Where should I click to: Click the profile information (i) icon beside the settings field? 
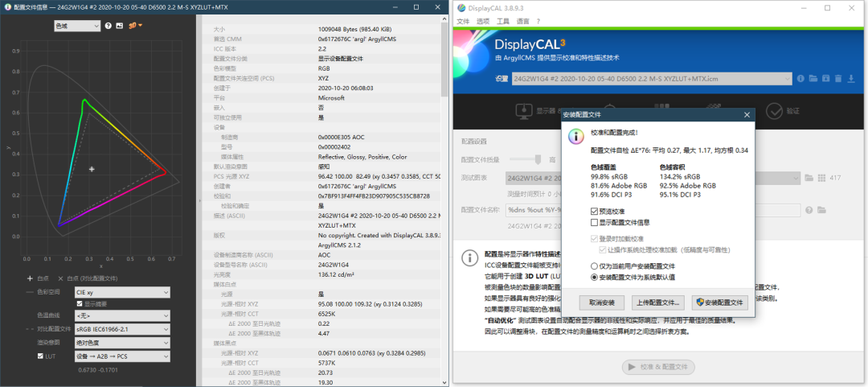800,79
